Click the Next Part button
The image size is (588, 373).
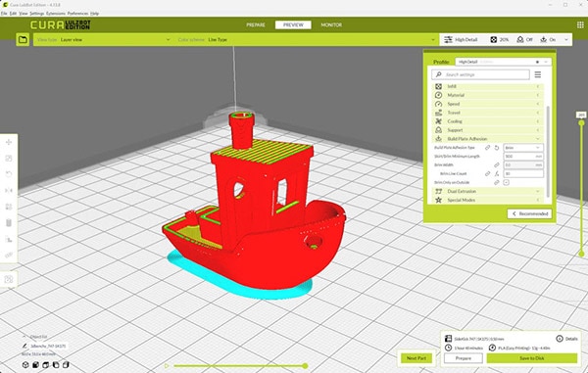416,358
